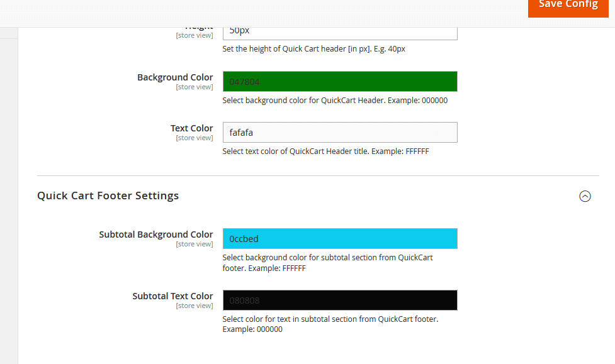This screenshot has width=615, height=364.
Task: Select the cyan Subtotal Background Color field
Action: [340, 239]
